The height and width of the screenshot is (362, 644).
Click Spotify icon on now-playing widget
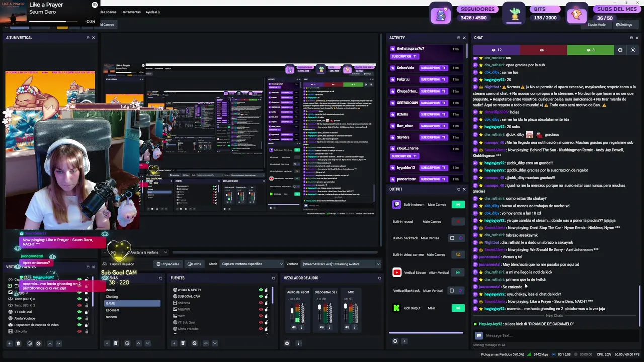coord(94,5)
